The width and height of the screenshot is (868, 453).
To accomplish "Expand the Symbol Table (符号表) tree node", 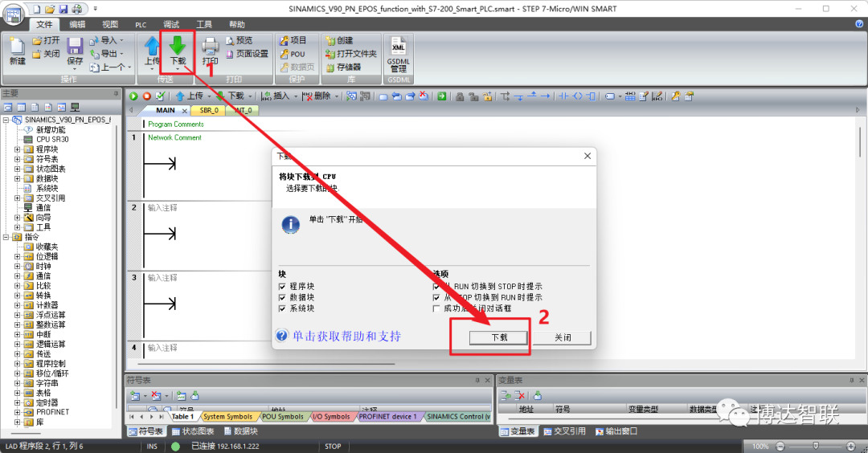I will point(17,159).
